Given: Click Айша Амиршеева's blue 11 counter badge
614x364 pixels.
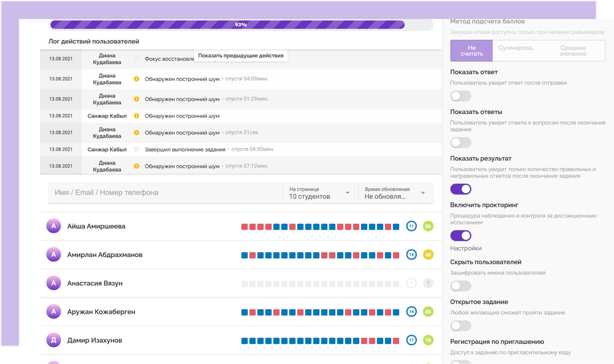Looking at the screenshot, I should click(411, 226).
